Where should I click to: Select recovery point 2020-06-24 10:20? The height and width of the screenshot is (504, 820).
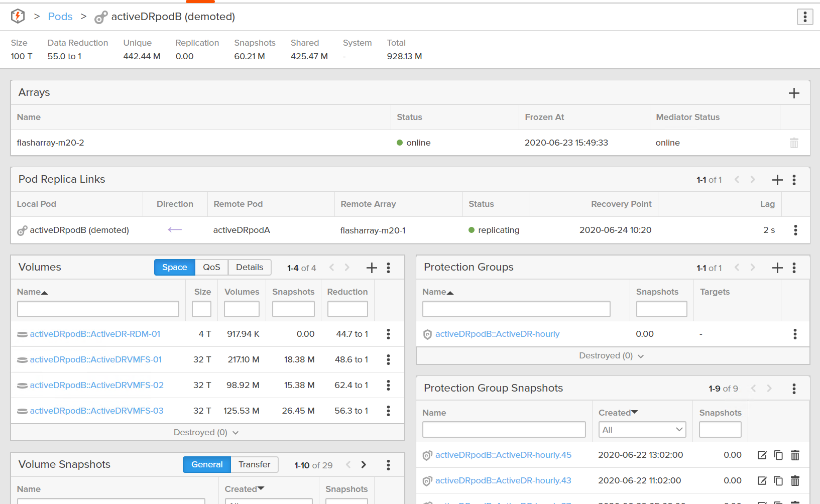[x=615, y=230]
